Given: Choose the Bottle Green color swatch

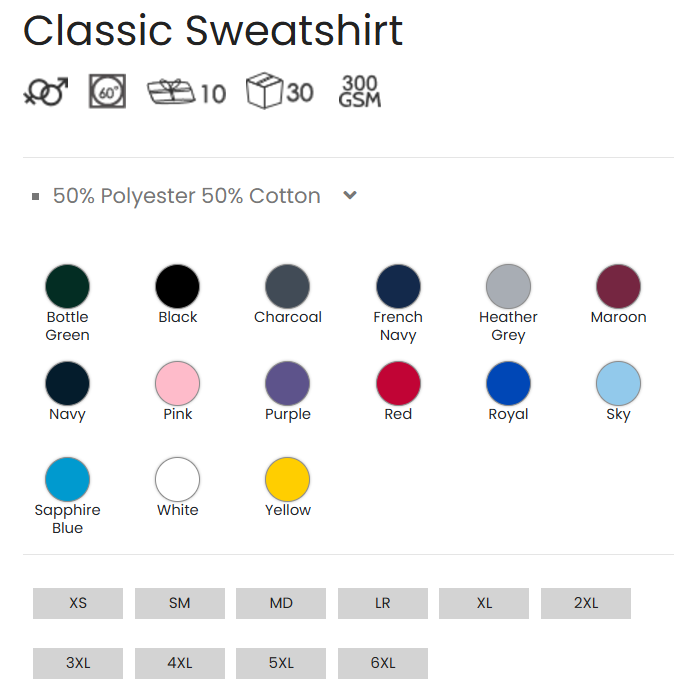Looking at the screenshot, I should (67, 286).
